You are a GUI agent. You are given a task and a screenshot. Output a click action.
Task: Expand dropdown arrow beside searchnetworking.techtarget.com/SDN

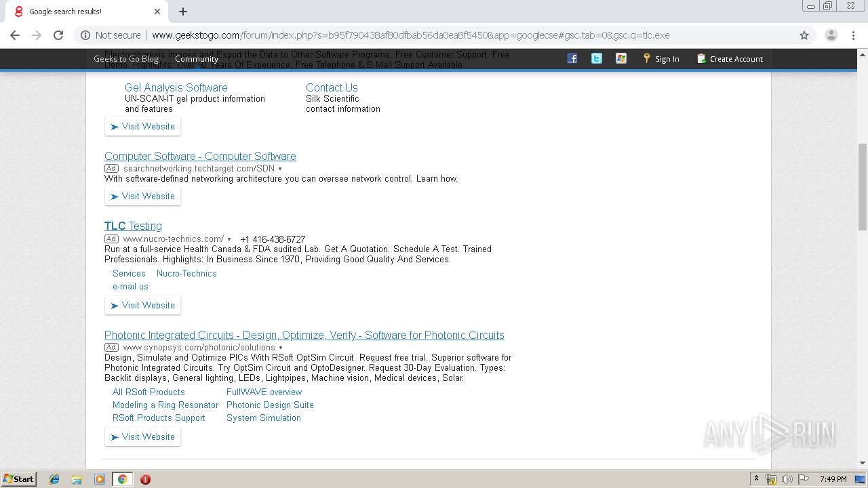[x=280, y=169]
